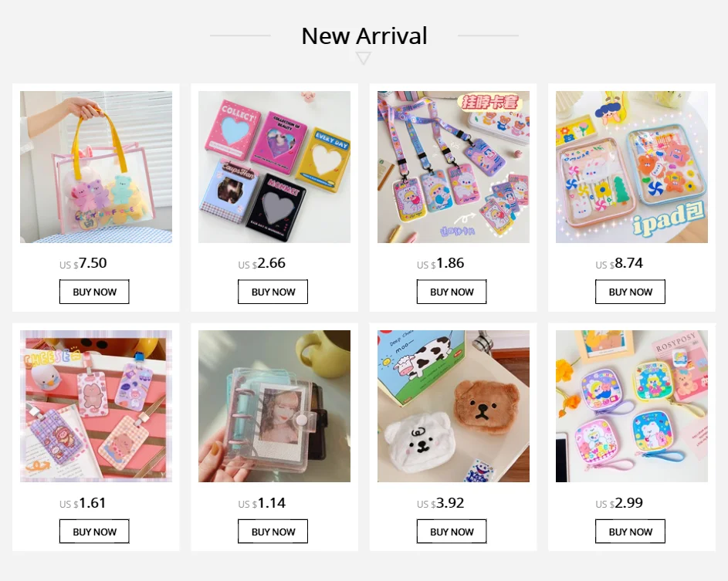The image size is (728, 581).
Task: Click Buy Now under the $8.74 price
Action: [x=631, y=292]
